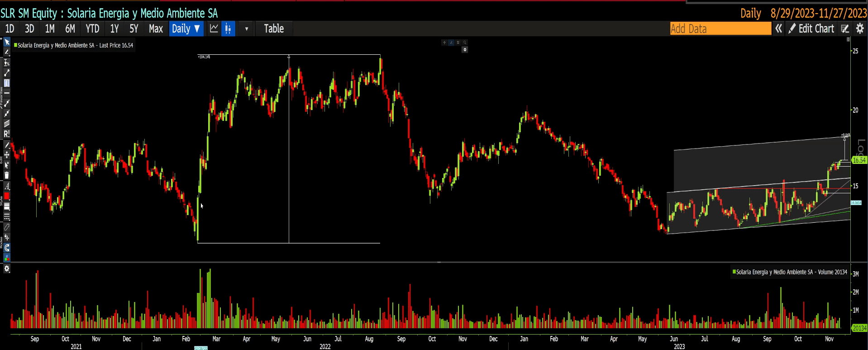Select the 1Y range
This screenshot has width=868, height=350.
[114, 29]
